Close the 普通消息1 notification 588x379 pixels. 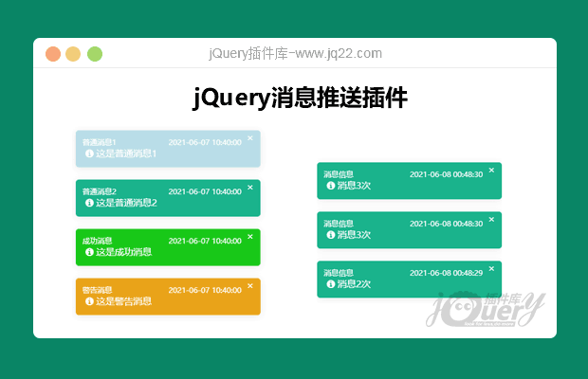click(250, 138)
